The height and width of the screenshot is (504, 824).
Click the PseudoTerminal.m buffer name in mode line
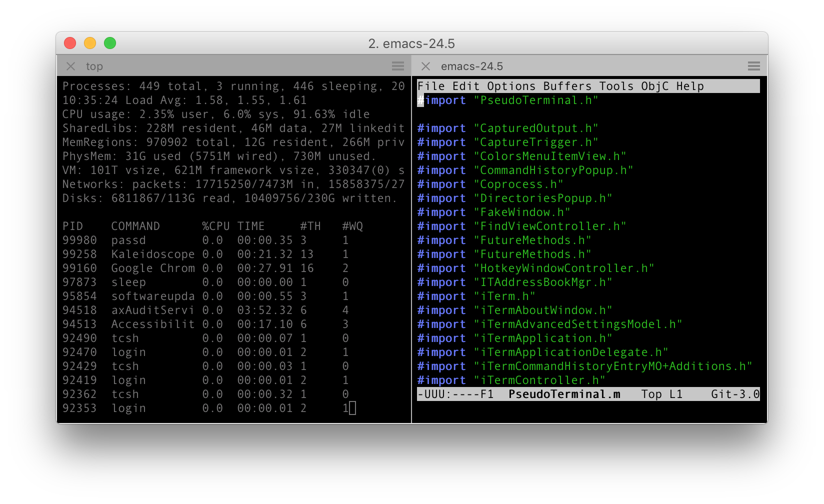pyautogui.click(x=564, y=394)
